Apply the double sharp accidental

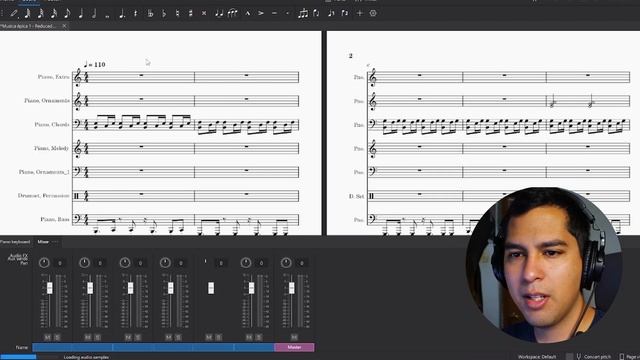coord(204,13)
